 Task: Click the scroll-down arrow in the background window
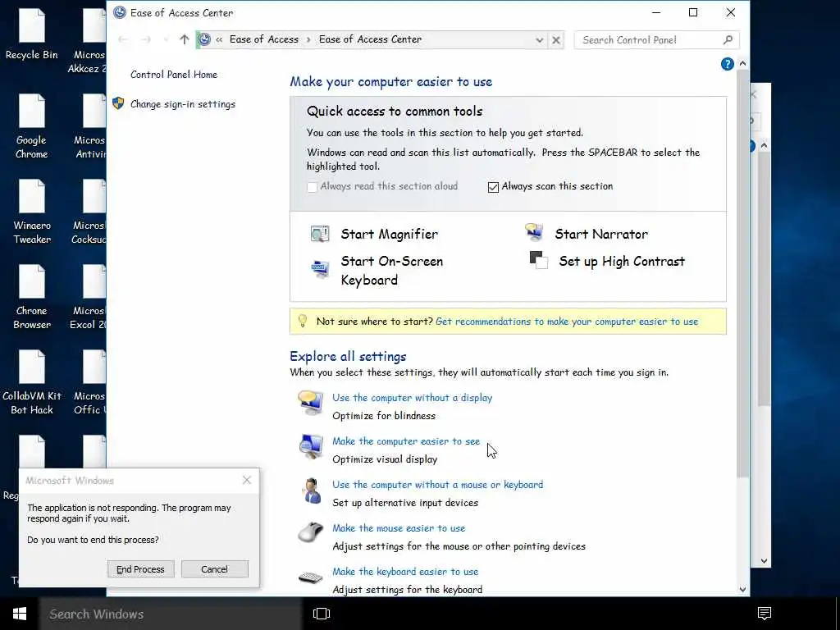click(765, 561)
